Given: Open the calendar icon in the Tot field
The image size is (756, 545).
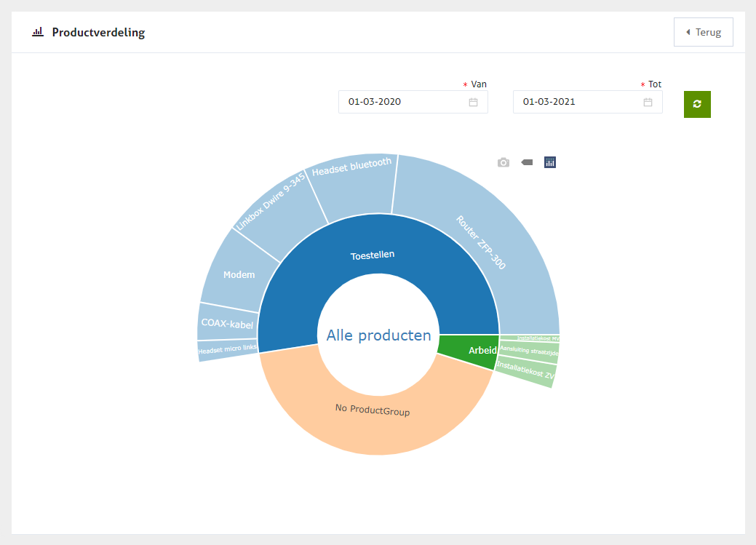Looking at the screenshot, I should [648, 102].
